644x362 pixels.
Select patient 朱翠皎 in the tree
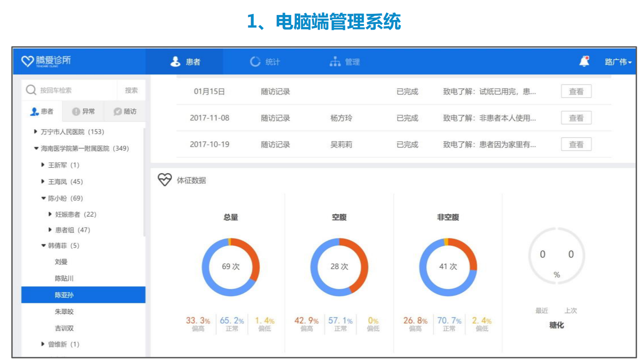click(x=64, y=312)
